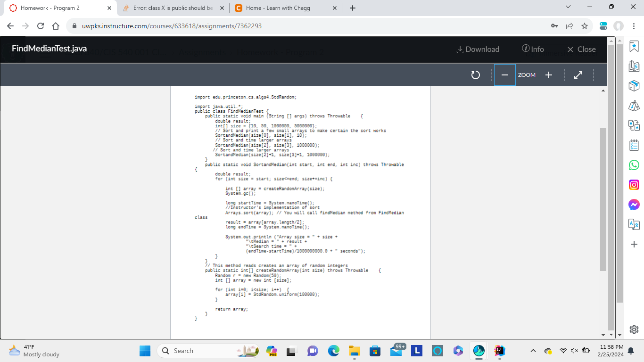Open Favorites from the sidebar

pos(634,46)
